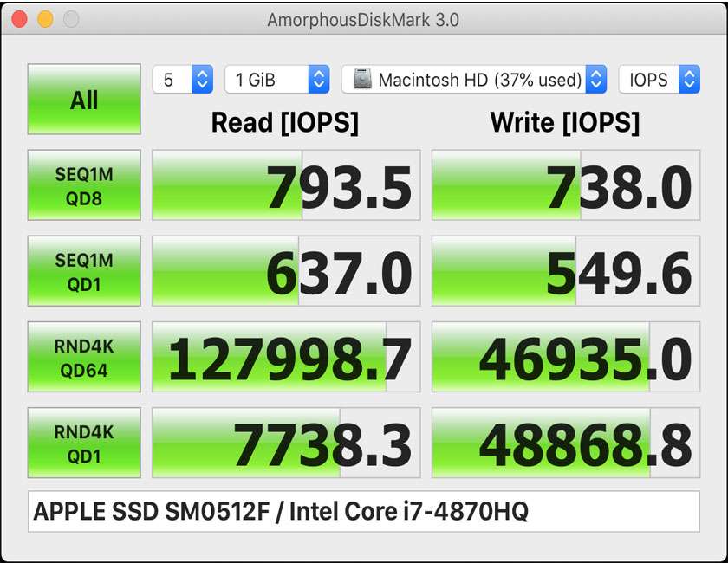Start the SEQ1M QD8 benchmark test
Image resolution: width=728 pixels, height=563 pixels.
pyautogui.click(x=83, y=184)
